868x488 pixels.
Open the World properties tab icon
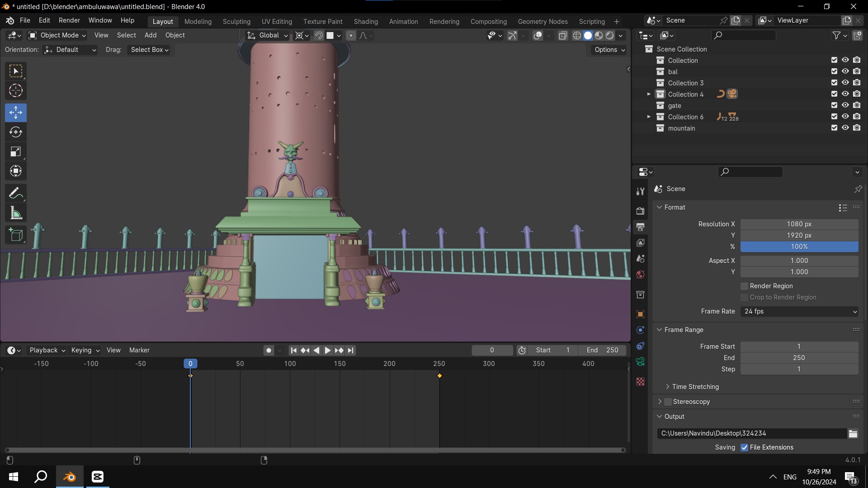(x=640, y=275)
